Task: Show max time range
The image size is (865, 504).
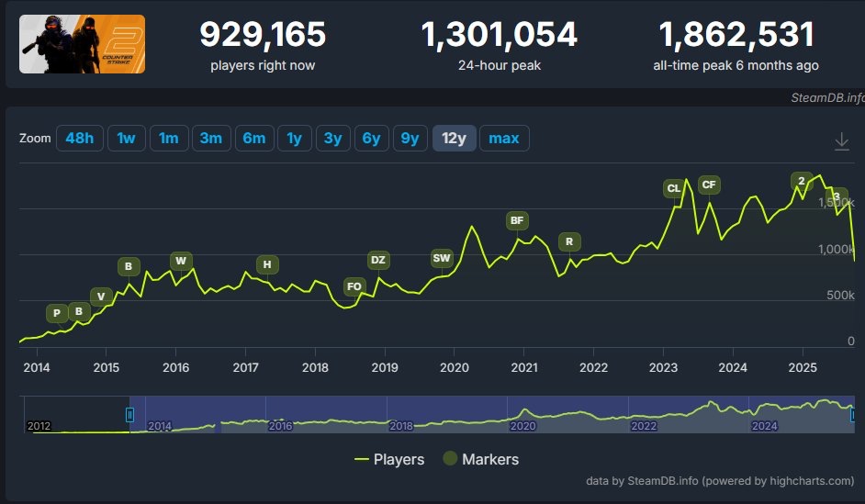Action: pyautogui.click(x=504, y=138)
